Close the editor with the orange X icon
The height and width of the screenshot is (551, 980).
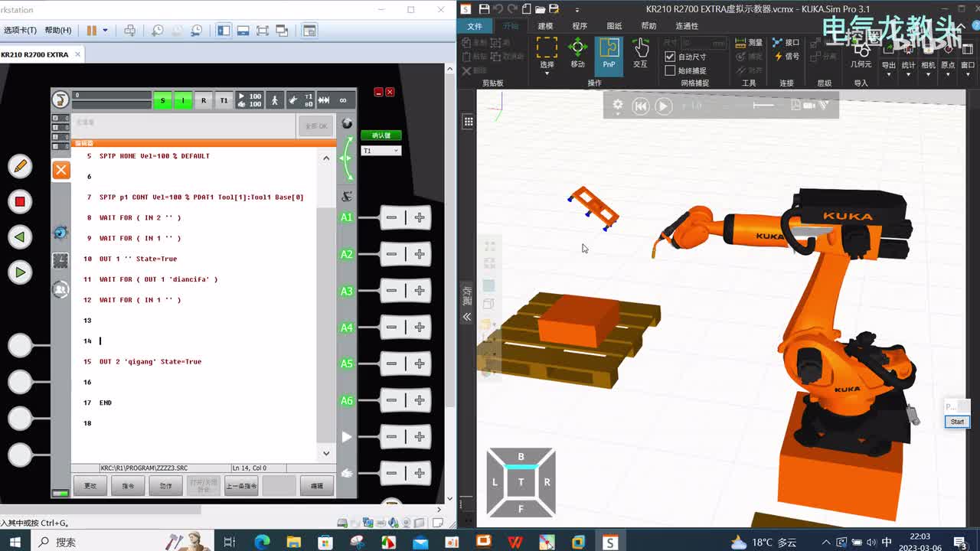click(x=61, y=170)
